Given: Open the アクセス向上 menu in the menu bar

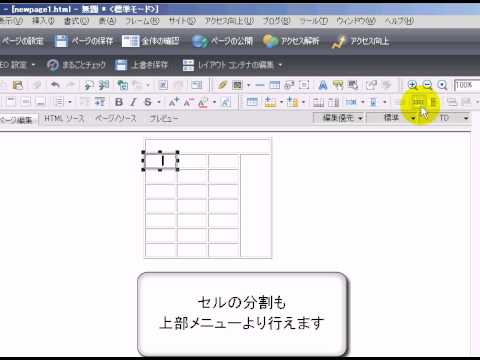Looking at the screenshot, I should tap(229, 21).
